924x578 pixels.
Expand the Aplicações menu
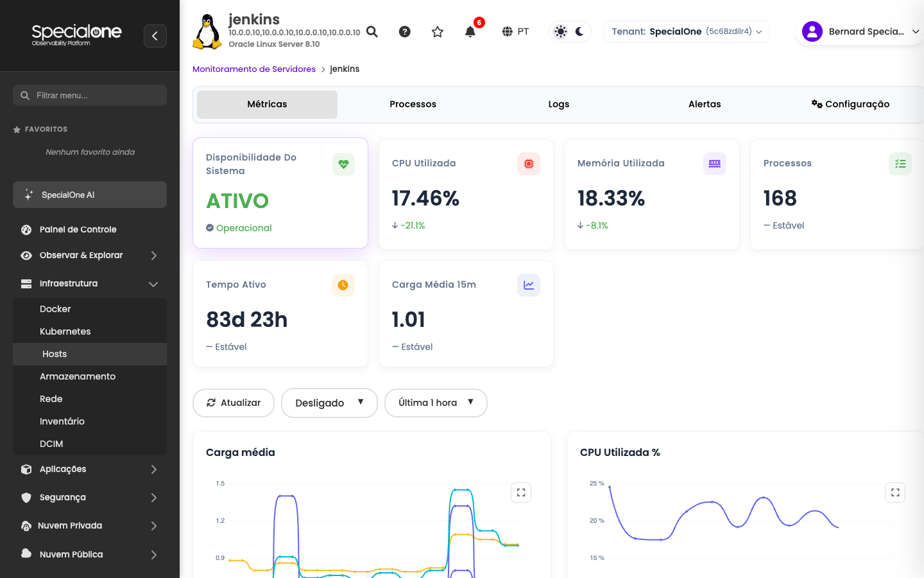click(90, 469)
